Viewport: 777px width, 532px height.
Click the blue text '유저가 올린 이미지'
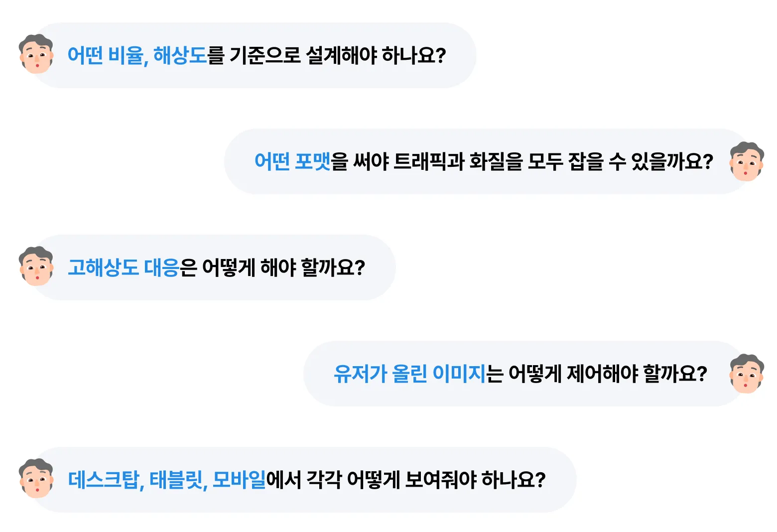(x=409, y=374)
